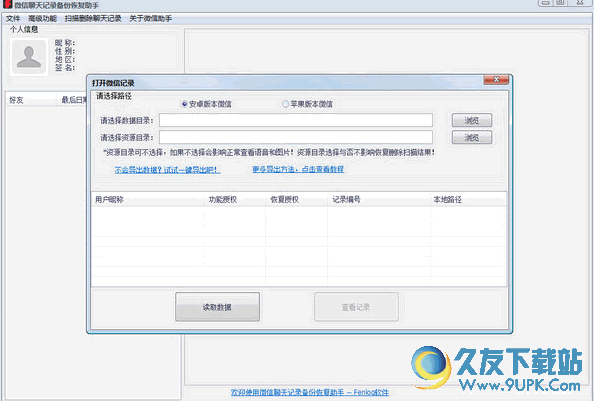Click the 签名 label in 个人信息

coord(65,68)
